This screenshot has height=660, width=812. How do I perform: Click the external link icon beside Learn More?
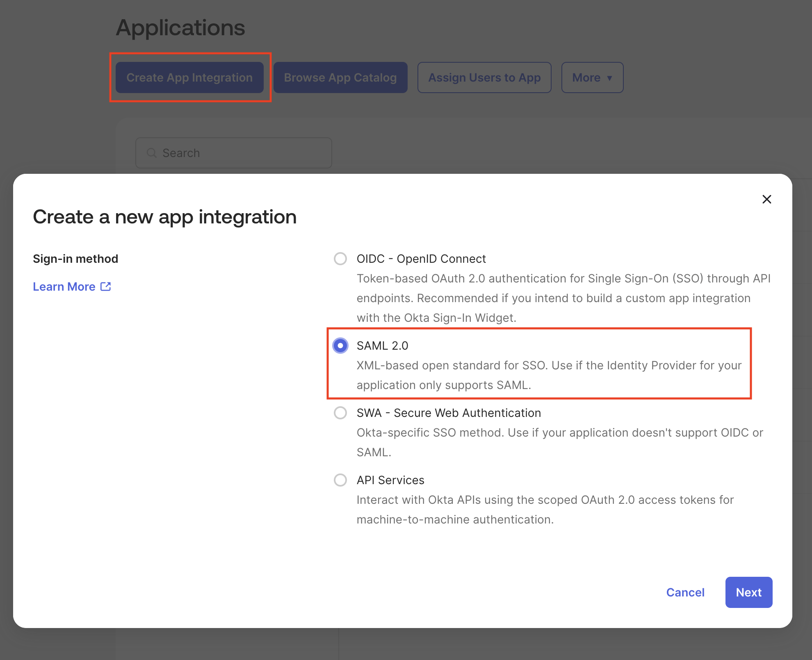pyautogui.click(x=106, y=287)
